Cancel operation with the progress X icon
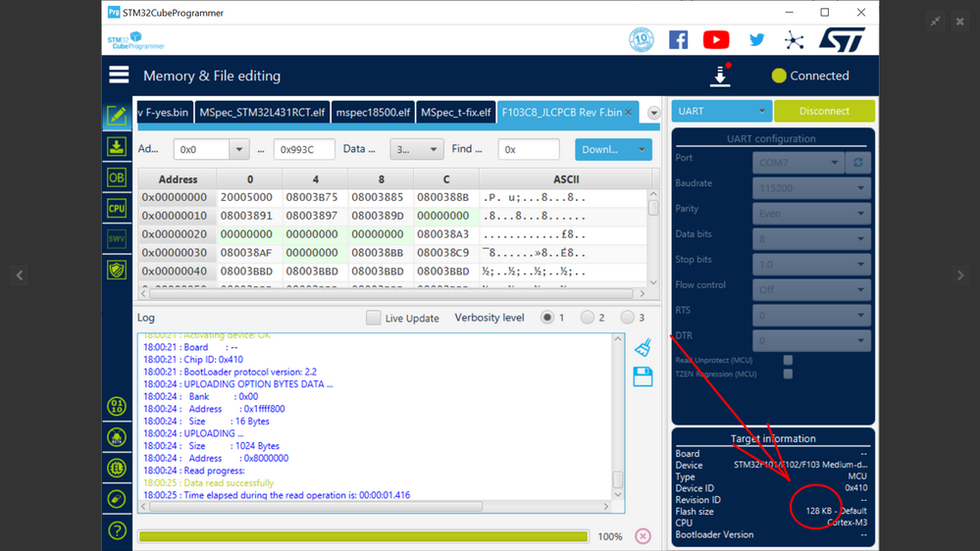This screenshot has width=980, height=551. 643,536
